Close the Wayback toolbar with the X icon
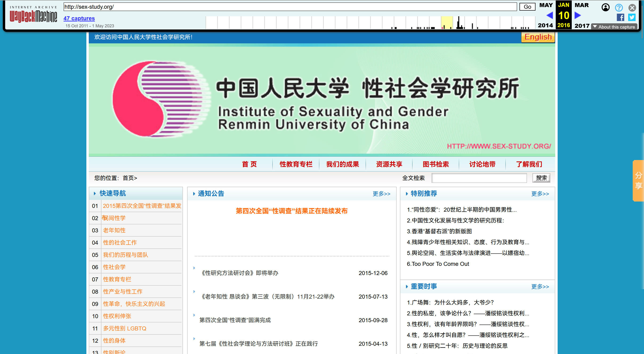The width and height of the screenshot is (644, 354). click(x=632, y=8)
